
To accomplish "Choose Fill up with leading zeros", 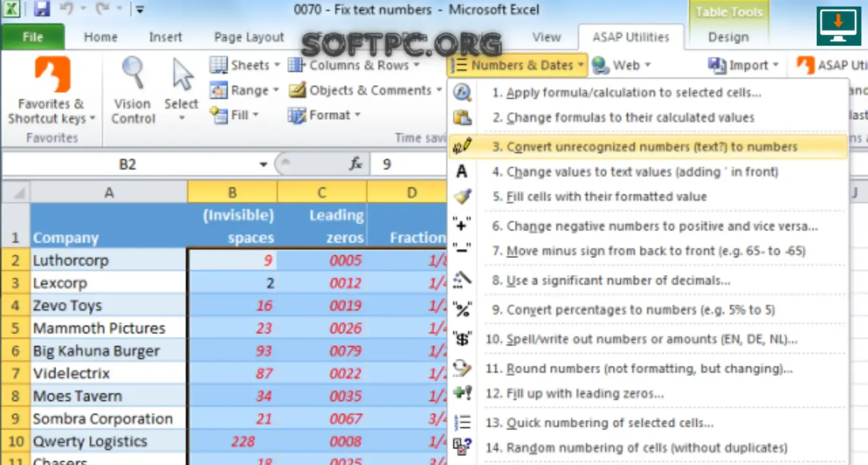I will tap(648, 393).
